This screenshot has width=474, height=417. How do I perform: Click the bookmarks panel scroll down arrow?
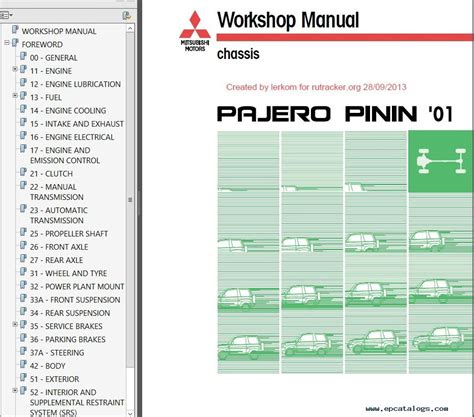130,413
